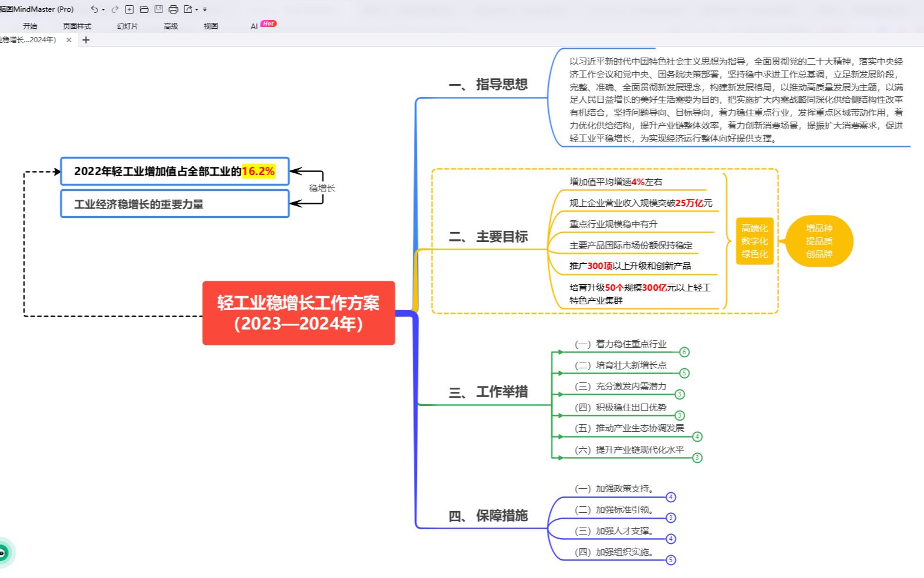Select subtopic 规上企业营业收入规模突破25万亿元

click(641, 203)
